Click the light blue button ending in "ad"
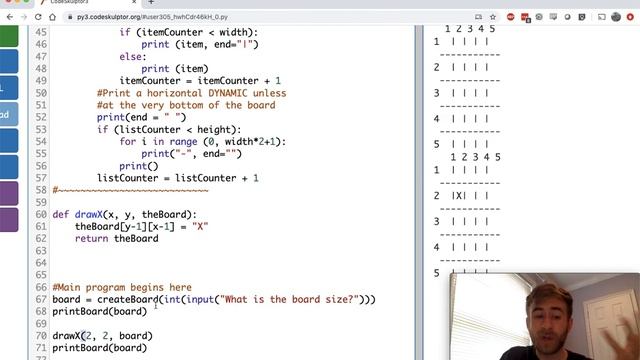 coord(9,115)
